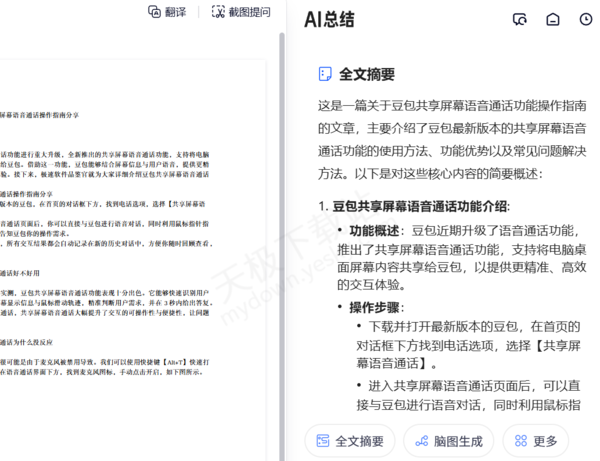The image size is (600, 461).
Task: Open the 更多 more options button
Action: [x=536, y=441]
